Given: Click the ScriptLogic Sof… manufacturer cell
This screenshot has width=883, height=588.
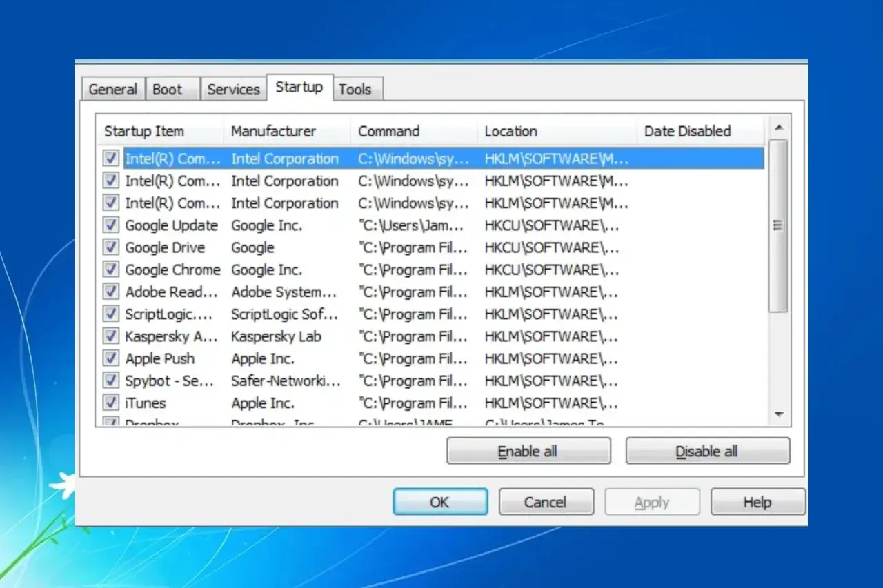Looking at the screenshot, I should [284, 314].
